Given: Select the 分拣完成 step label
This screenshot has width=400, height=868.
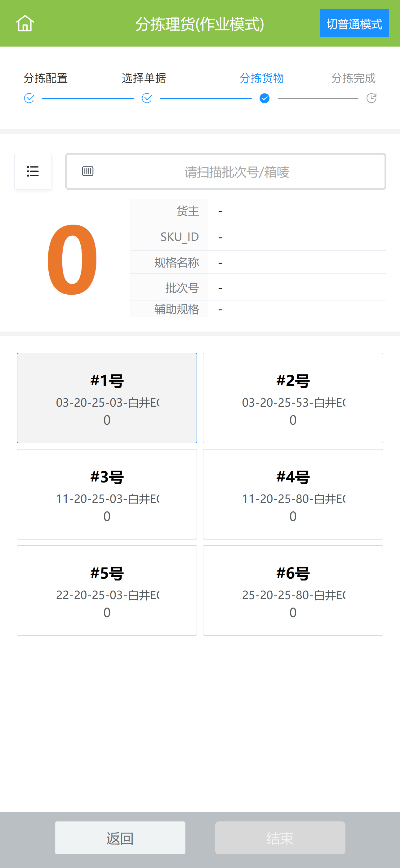Looking at the screenshot, I should (353, 78).
